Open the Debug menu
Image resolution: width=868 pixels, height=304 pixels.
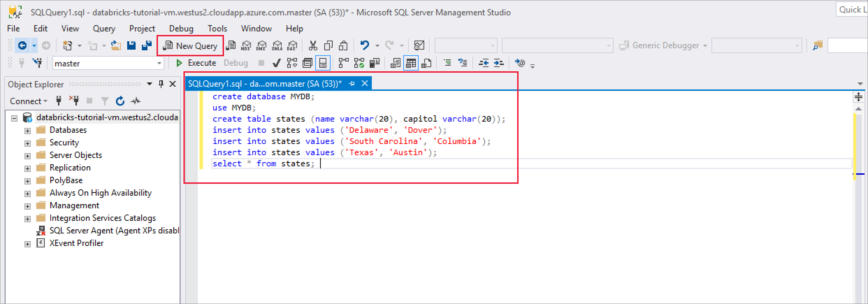tap(181, 28)
